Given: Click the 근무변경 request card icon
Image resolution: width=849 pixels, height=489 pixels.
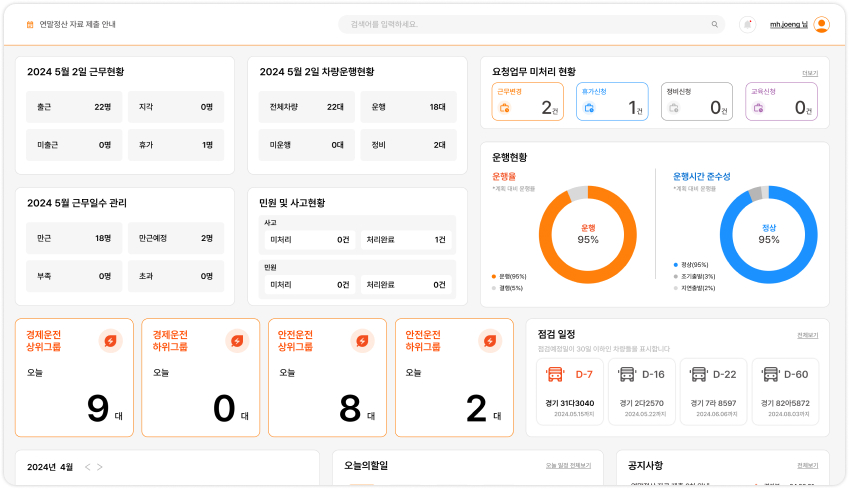Looking at the screenshot, I should (504, 108).
